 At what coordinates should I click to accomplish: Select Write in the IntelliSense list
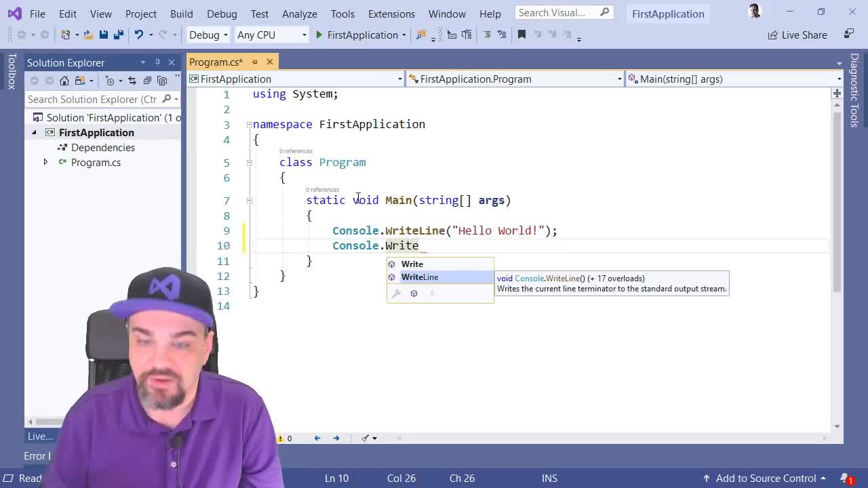coord(440,264)
